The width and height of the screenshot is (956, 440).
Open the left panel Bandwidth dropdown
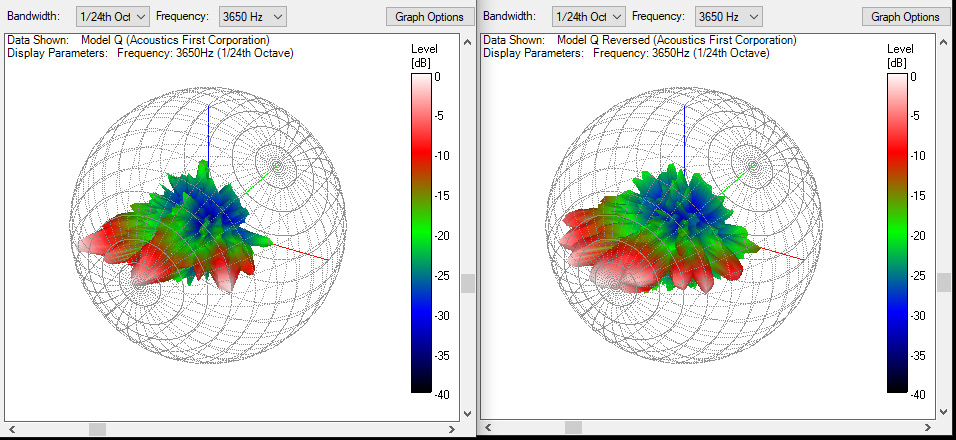pos(113,16)
